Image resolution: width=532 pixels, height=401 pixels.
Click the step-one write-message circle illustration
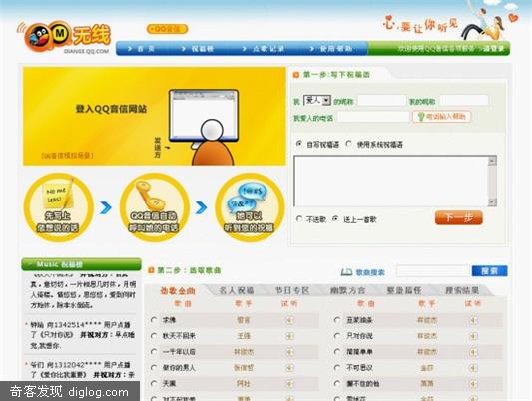click(58, 207)
